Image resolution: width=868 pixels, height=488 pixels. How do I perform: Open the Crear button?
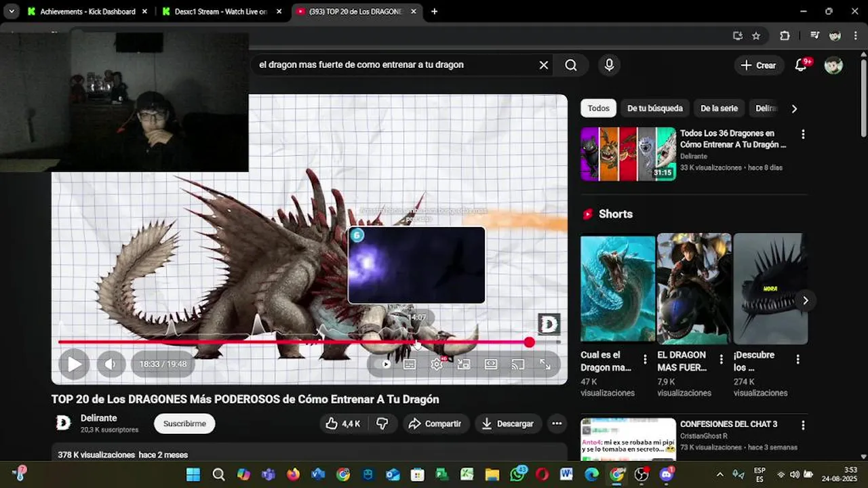coord(759,65)
